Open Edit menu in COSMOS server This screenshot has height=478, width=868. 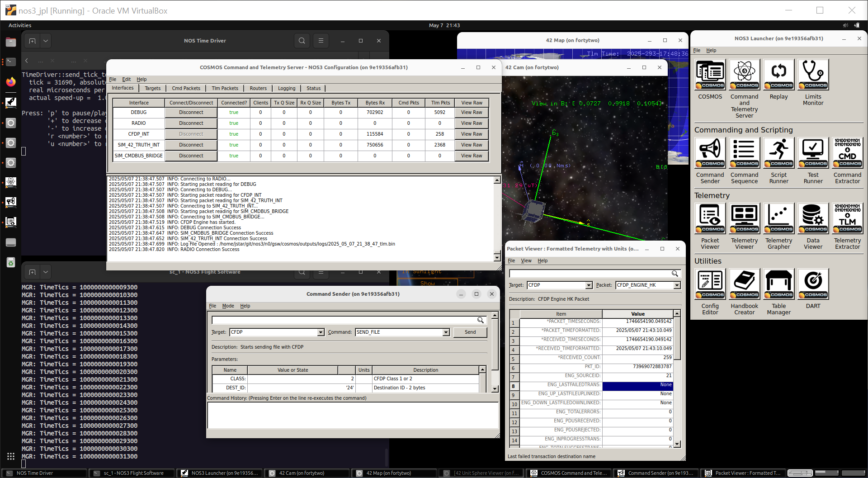pos(127,79)
